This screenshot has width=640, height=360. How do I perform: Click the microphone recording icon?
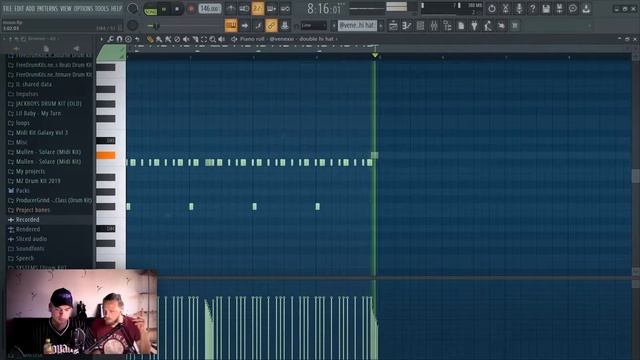[519, 9]
